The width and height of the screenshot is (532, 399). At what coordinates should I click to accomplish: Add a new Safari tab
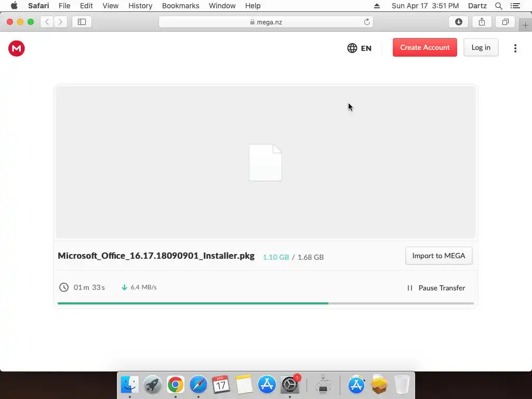click(525, 25)
